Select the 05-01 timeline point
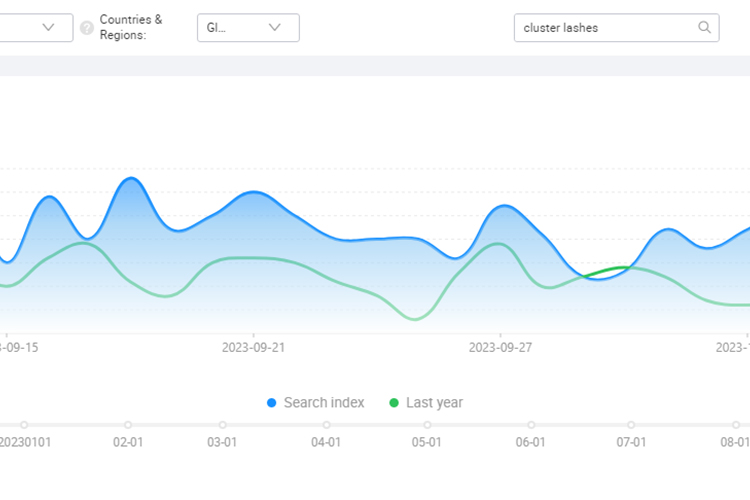Viewport: 750px width, 500px height. [x=427, y=425]
